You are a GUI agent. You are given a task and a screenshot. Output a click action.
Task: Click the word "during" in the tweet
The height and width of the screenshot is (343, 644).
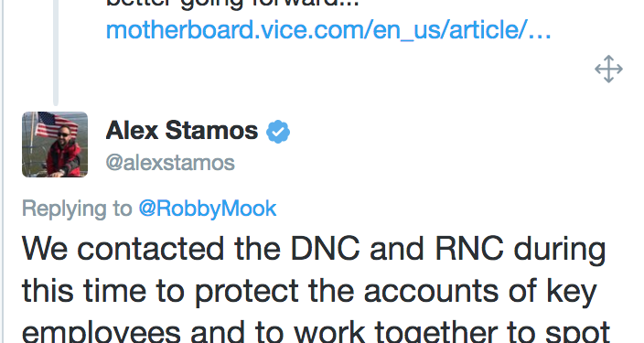pos(560,251)
